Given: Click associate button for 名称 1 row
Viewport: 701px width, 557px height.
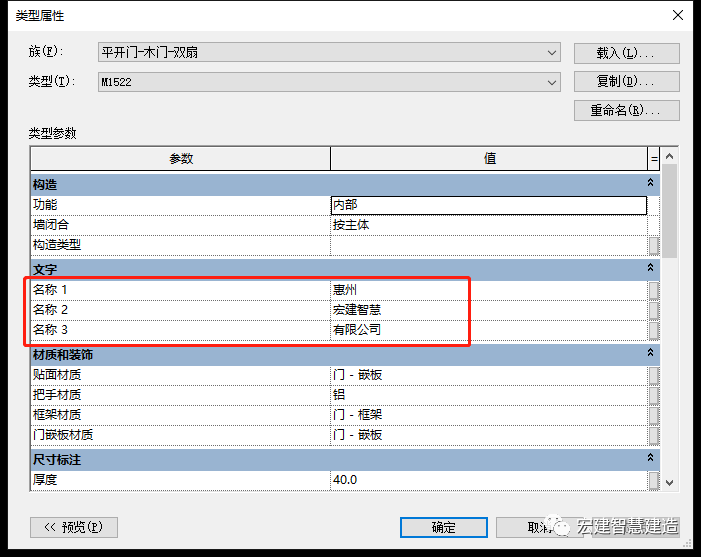Looking at the screenshot, I should tap(654, 290).
